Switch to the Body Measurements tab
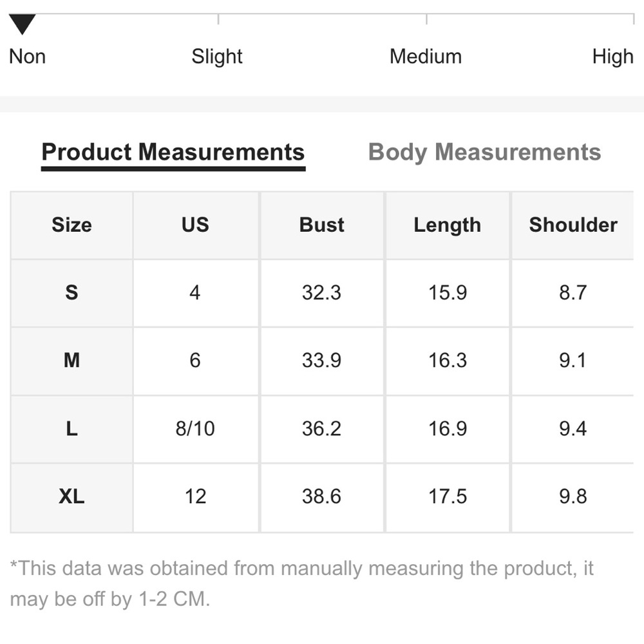 [x=484, y=153]
